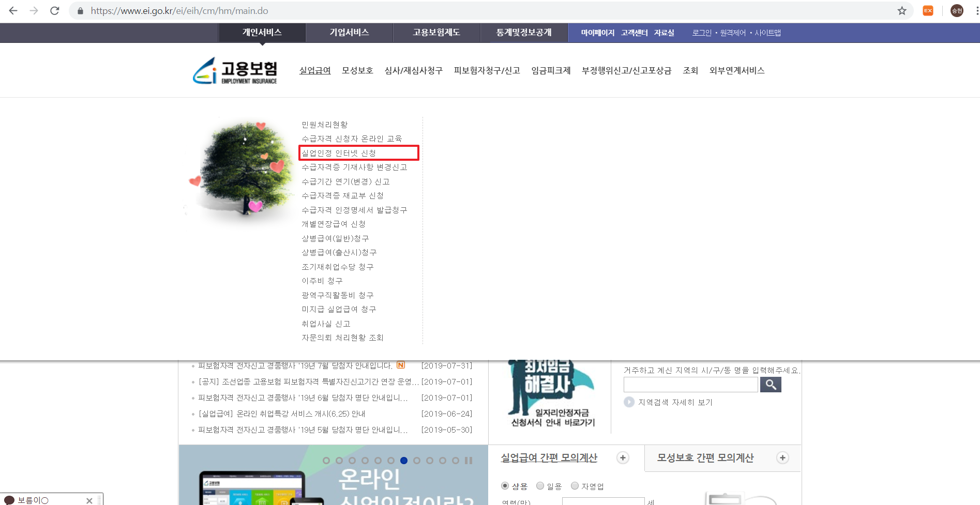This screenshot has width=980, height=505.
Task: Close the 보름이 download bar item
Action: tap(89, 500)
